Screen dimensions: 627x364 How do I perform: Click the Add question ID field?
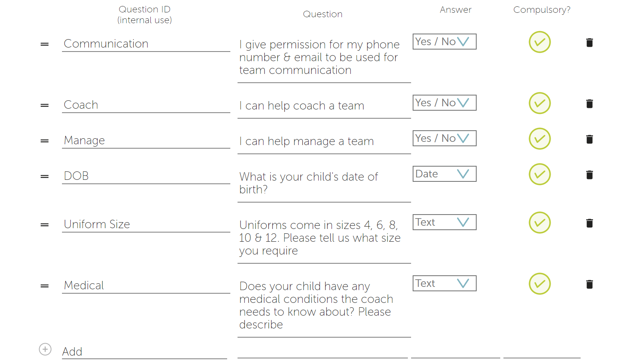click(144, 352)
